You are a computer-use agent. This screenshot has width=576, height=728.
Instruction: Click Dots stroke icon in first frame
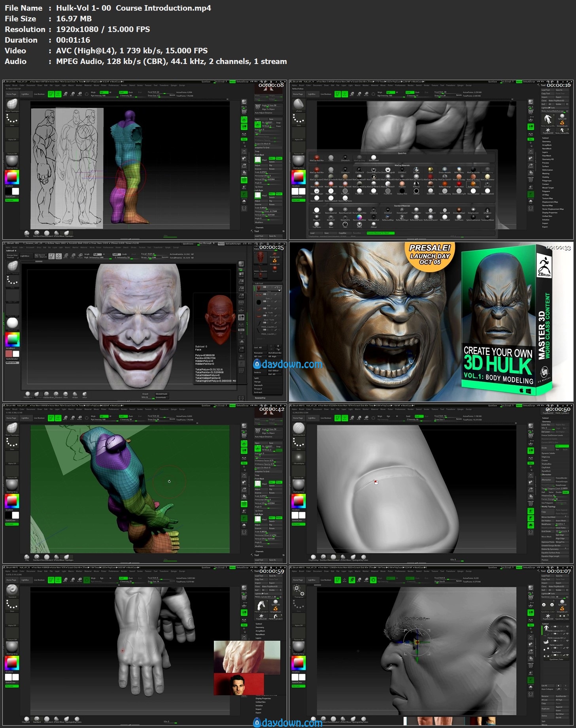click(12, 119)
